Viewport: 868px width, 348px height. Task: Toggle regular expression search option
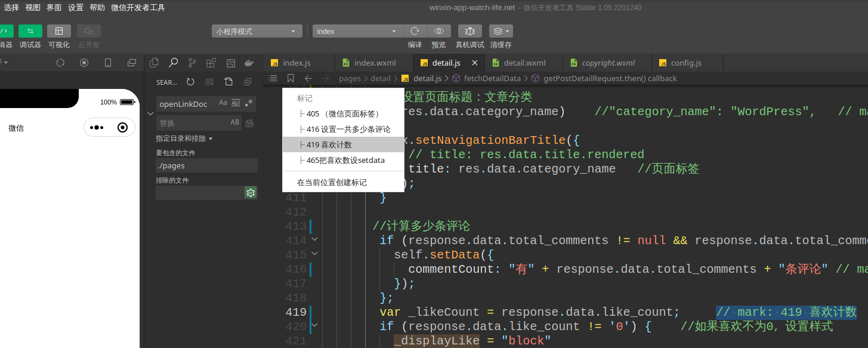[x=249, y=103]
